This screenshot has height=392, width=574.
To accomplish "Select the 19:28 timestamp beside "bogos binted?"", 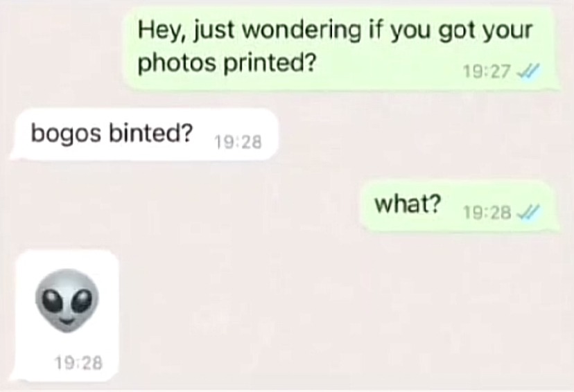I will click(238, 142).
